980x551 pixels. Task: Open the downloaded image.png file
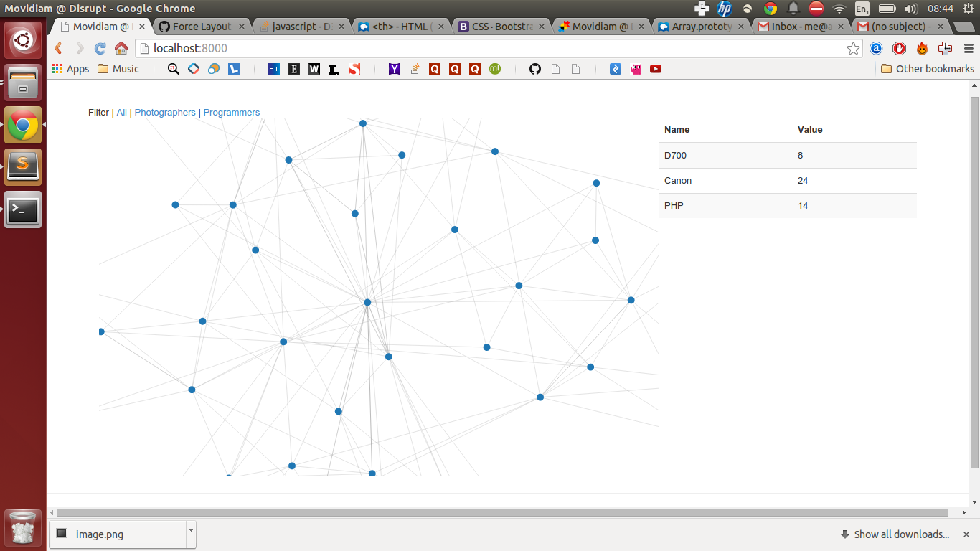pyautogui.click(x=118, y=534)
